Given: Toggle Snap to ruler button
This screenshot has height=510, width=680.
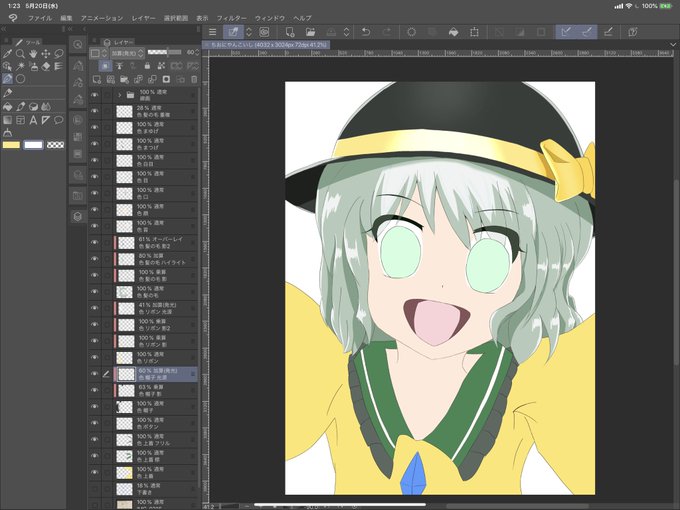Looking at the screenshot, I should point(566,32).
